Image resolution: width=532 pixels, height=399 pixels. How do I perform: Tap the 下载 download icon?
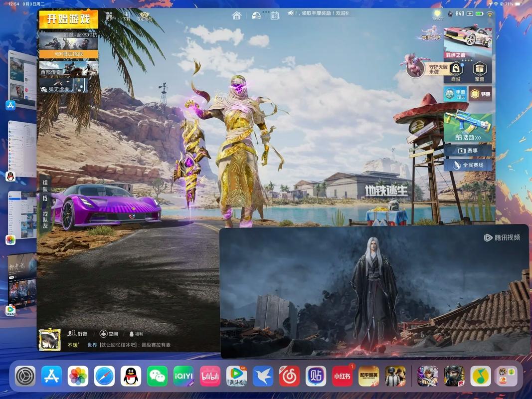(127, 16)
